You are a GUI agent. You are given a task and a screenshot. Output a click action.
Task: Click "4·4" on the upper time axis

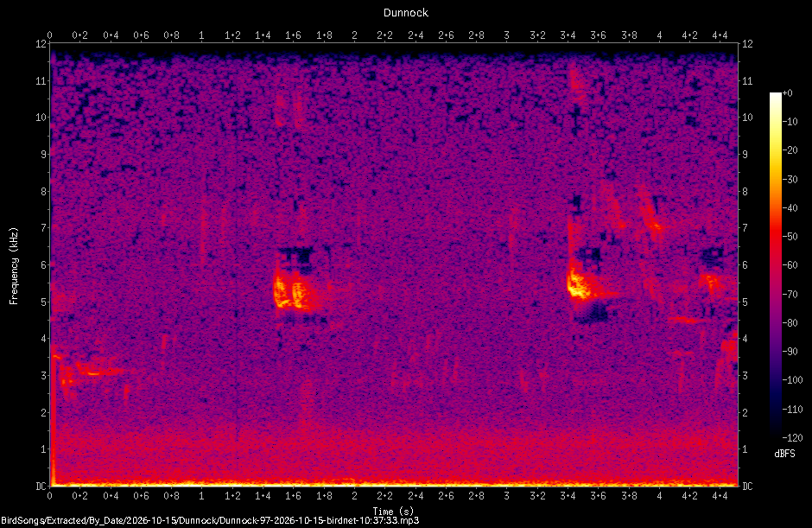(720, 35)
